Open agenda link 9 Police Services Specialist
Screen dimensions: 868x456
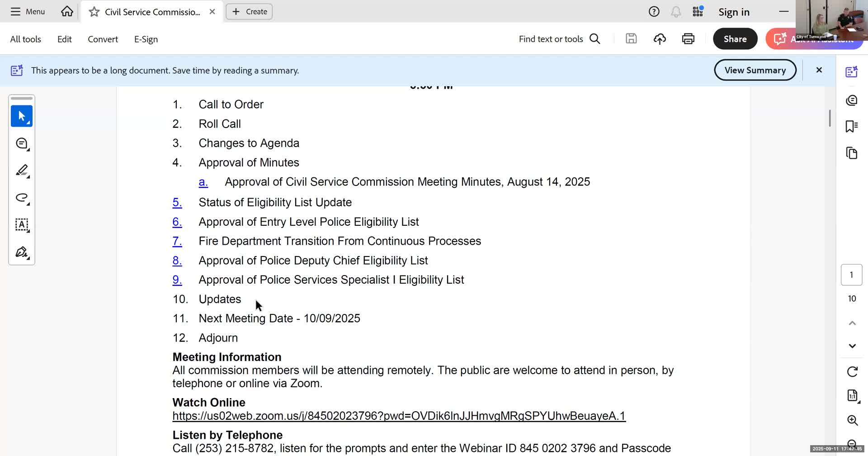click(x=177, y=280)
